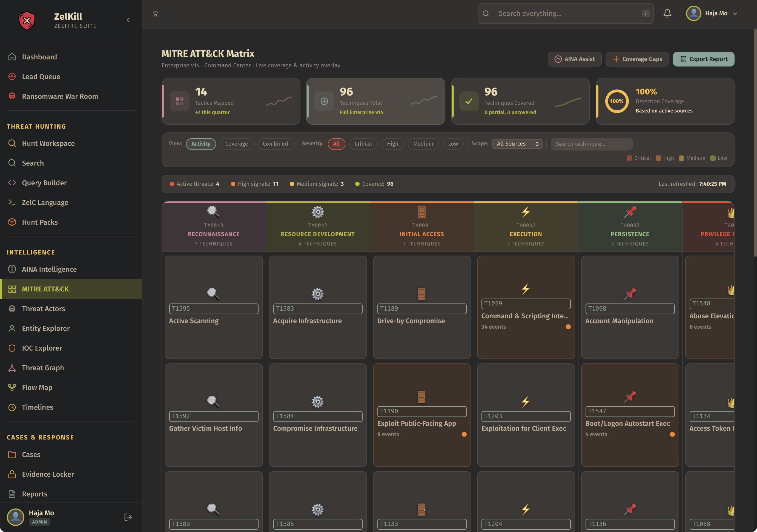757x532 pixels.
Task: Switch the view to Coverage
Action: [x=236, y=144]
